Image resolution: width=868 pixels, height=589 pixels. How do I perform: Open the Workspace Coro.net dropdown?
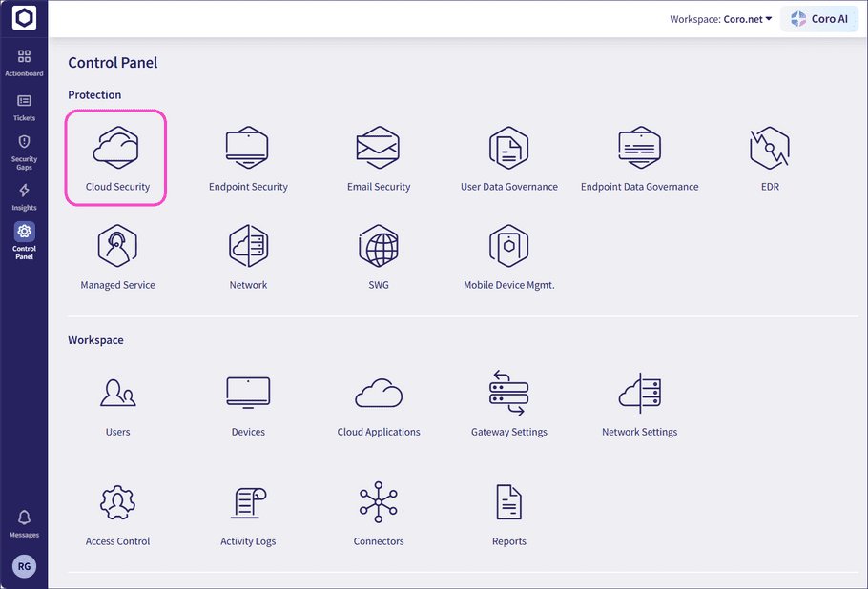721,18
